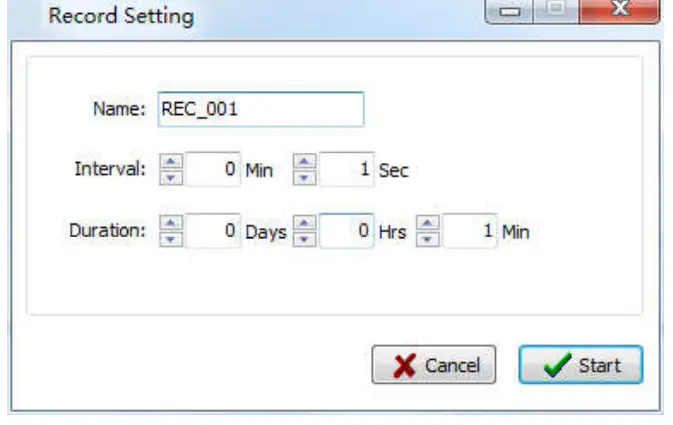The height and width of the screenshot is (425, 673).
Task: Start the recording with the Start button
Action: tap(580, 365)
